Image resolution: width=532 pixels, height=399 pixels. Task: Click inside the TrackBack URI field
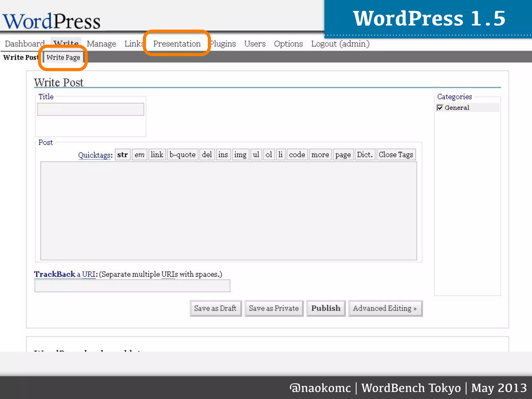click(132, 286)
